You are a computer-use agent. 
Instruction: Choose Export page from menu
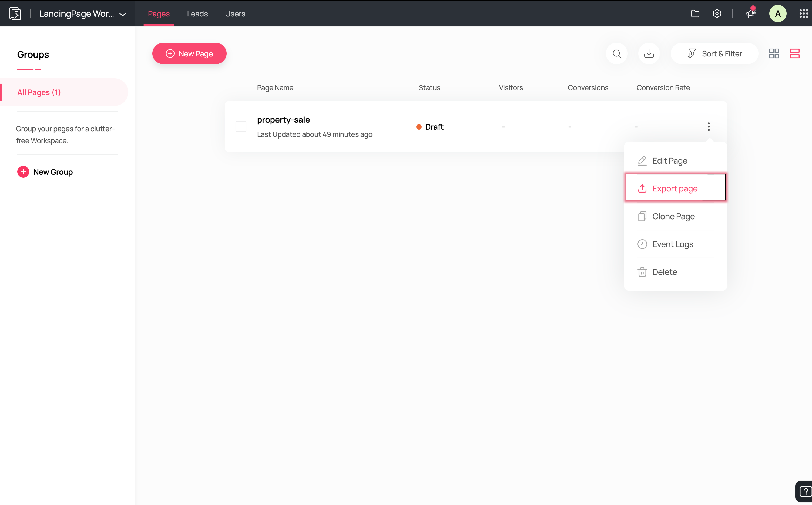pyautogui.click(x=675, y=189)
